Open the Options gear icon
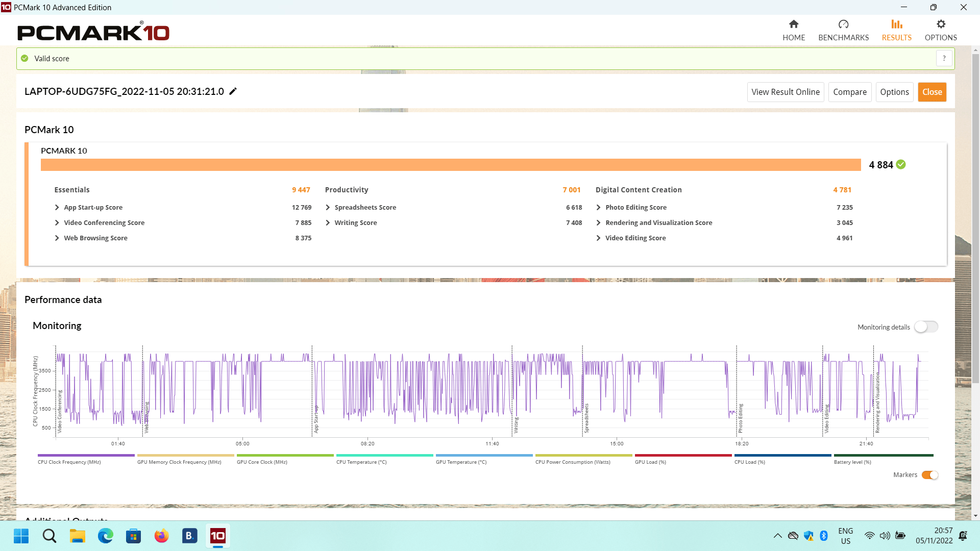980x551 pixels. tap(941, 24)
